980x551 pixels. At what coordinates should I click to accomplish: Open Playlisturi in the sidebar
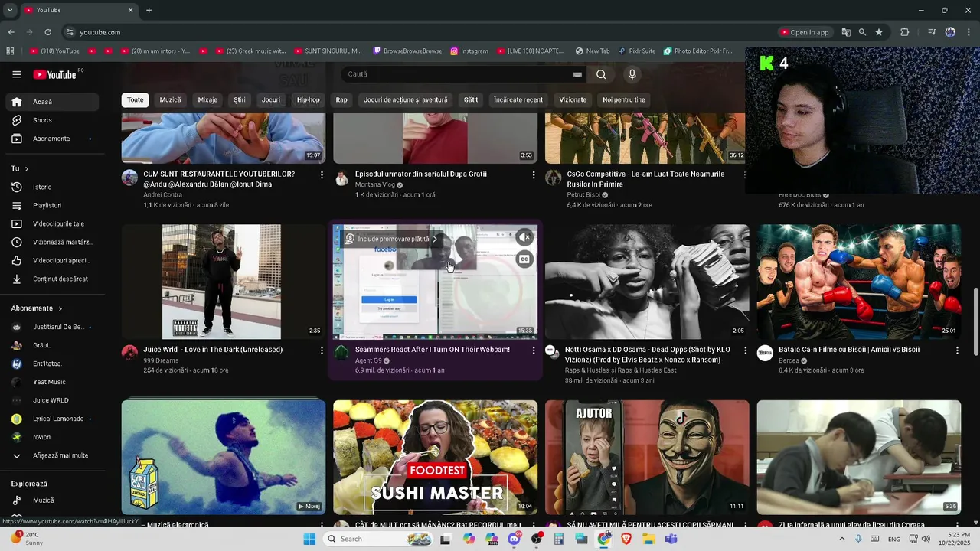click(52, 205)
